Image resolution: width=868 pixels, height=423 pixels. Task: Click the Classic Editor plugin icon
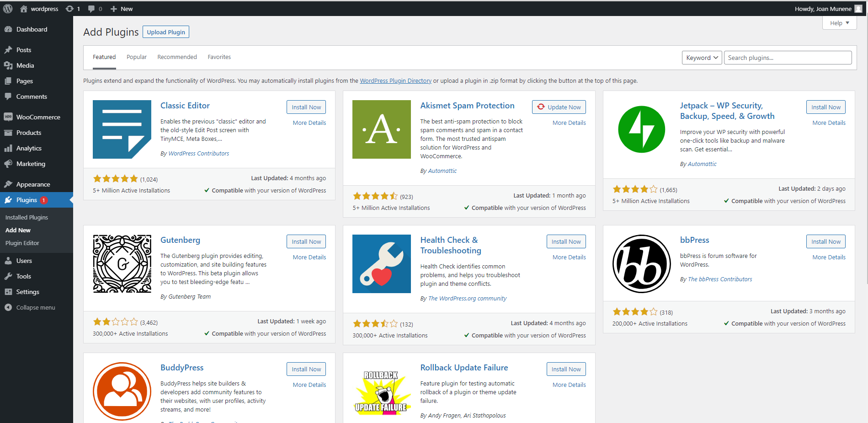(122, 129)
